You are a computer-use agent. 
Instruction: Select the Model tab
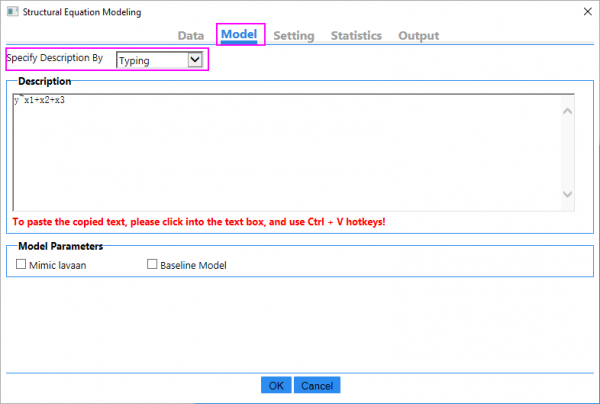239,35
